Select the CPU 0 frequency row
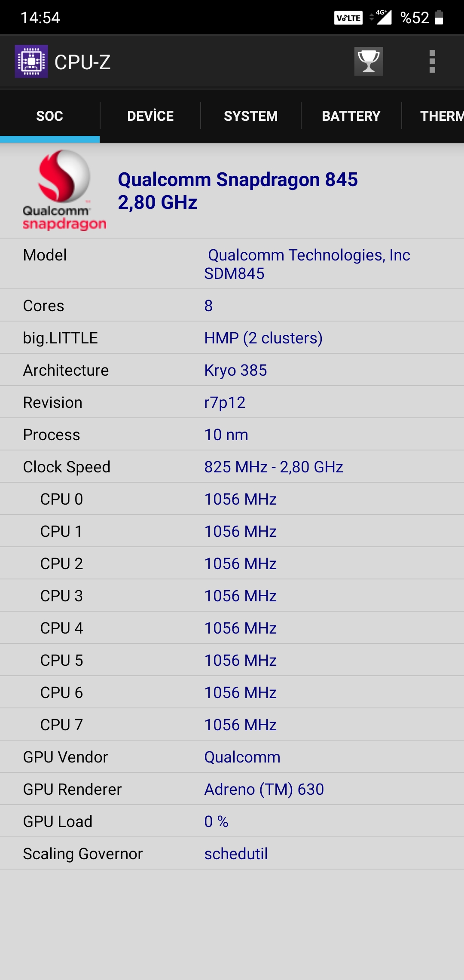The image size is (464, 980). (232, 499)
